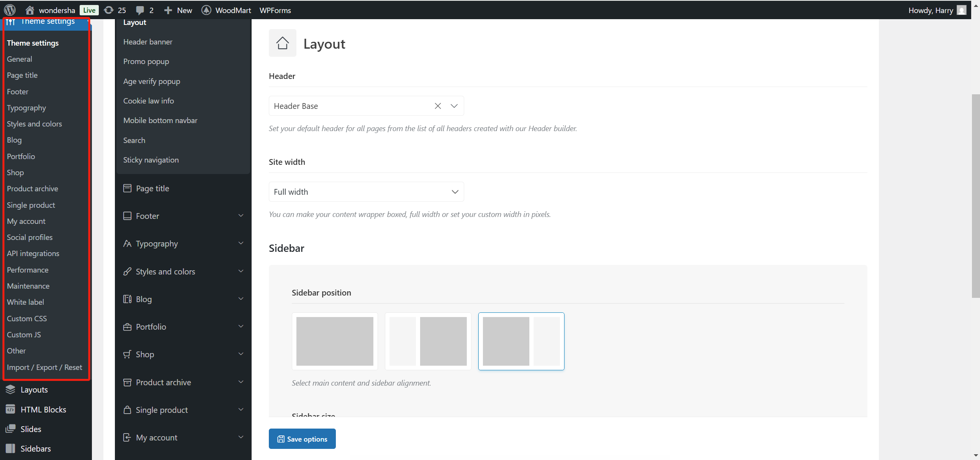980x460 pixels.
Task: Open HTML Blocks from the sidebar
Action: (43, 409)
